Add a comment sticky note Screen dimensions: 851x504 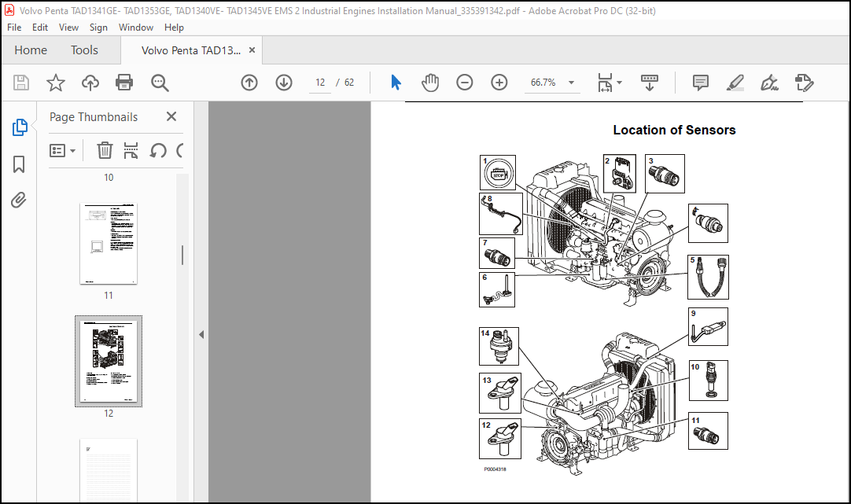click(x=701, y=83)
